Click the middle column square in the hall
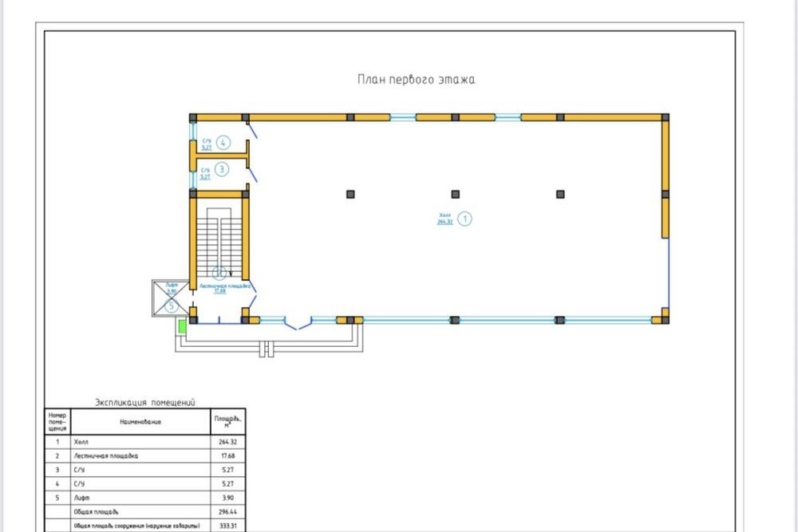The image size is (798, 532). 455,194
